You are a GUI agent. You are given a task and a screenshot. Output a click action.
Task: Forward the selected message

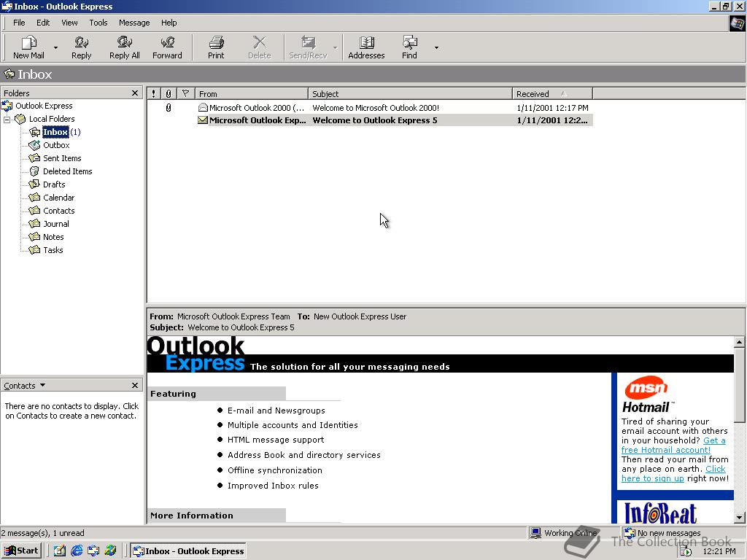(167, 47)
